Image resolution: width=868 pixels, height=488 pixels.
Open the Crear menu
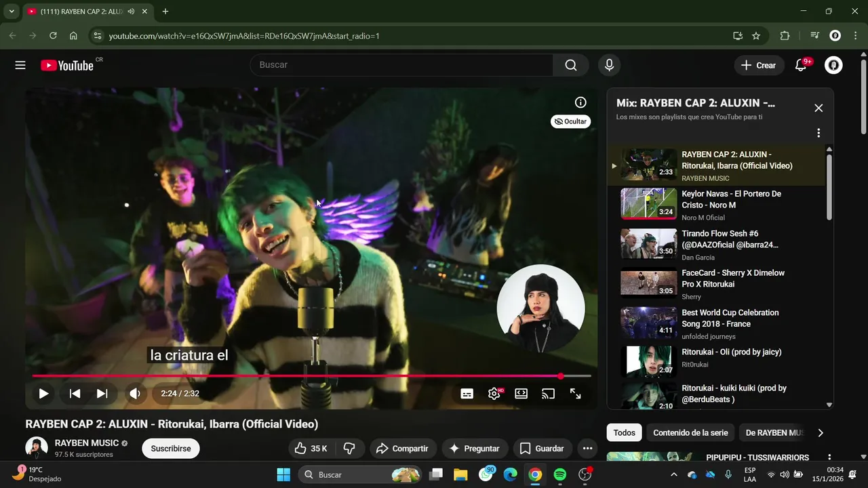[759, 65]
